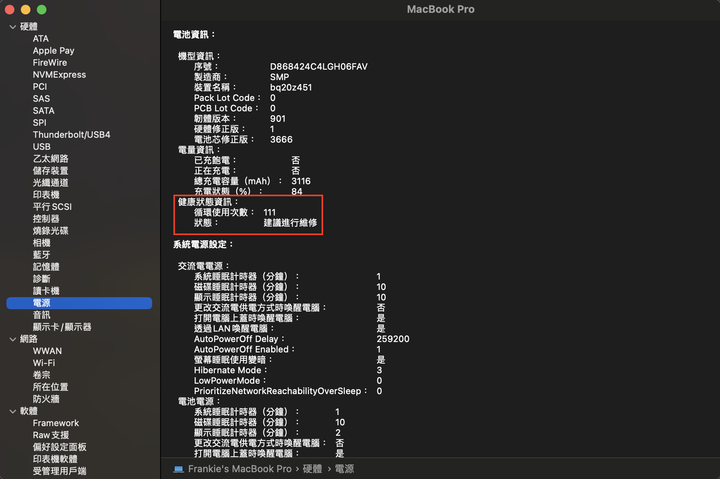This screenshot has width=720, height=479.
Task: Click the green zoom window button
Action: [x=41, y=10]
